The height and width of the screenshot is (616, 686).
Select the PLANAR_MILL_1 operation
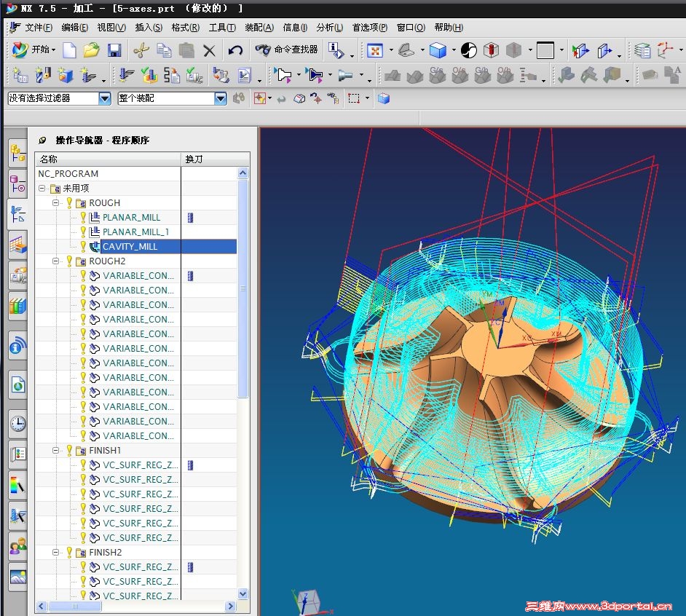point(135,232)
